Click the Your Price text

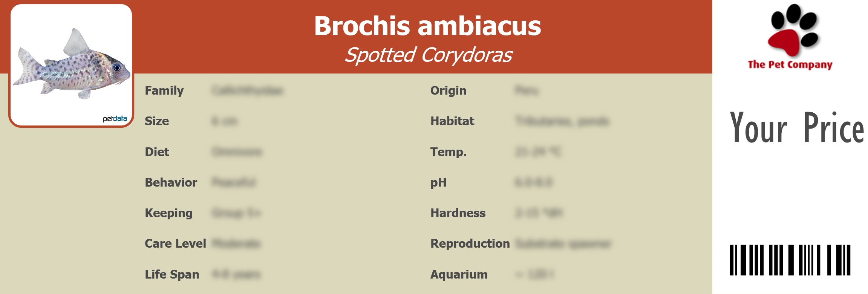(x=796, y=128)
